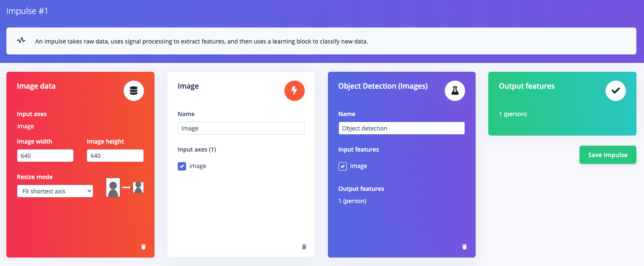Click the flask icon on Object Detection block
This screenshot has width=644, height=266.
[455, 91]
